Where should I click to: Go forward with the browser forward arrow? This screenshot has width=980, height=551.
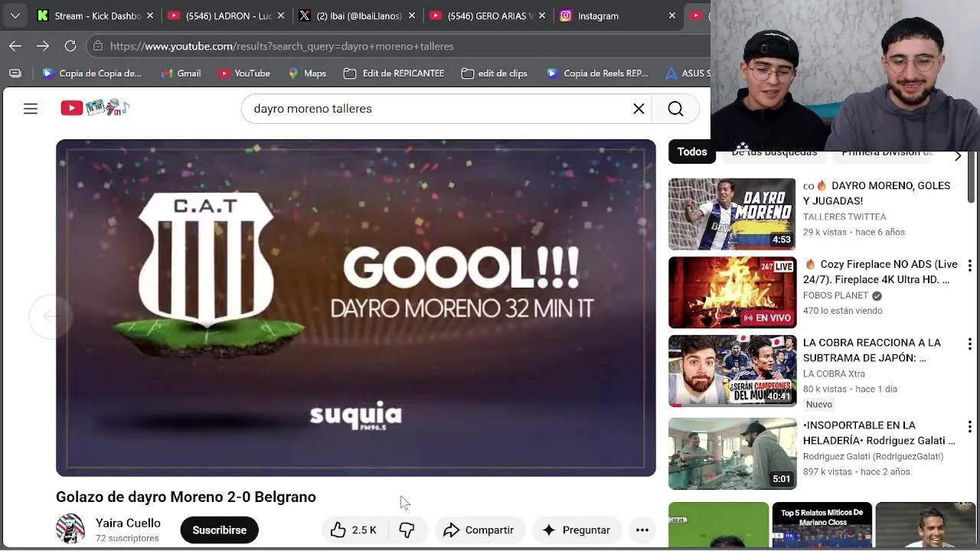43,46
